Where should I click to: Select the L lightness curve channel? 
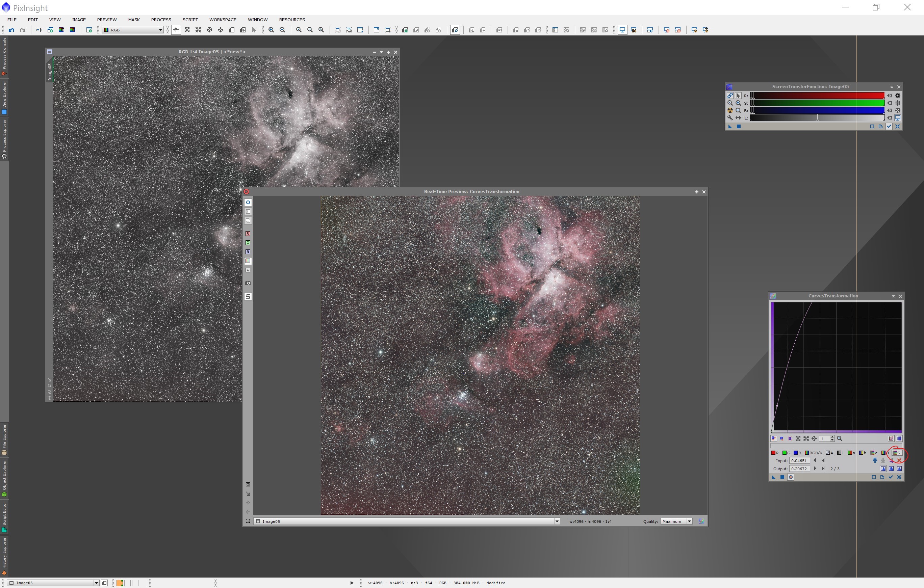840,453
